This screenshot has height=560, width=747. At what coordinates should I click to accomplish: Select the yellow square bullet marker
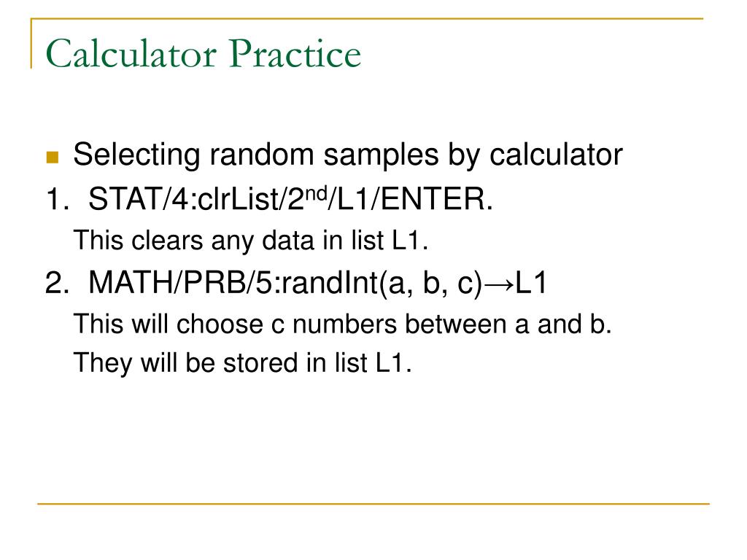tap(53, 157)
